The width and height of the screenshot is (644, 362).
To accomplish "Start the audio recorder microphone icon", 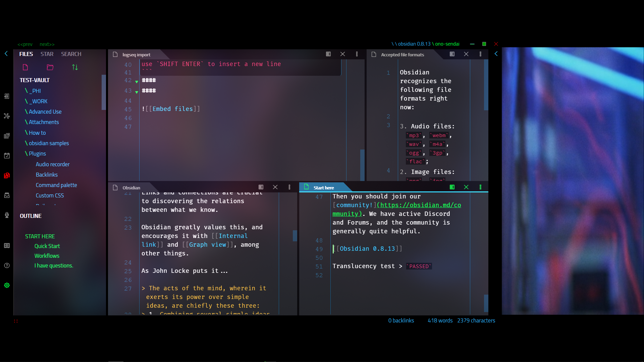I will click(x=7, y=215).
